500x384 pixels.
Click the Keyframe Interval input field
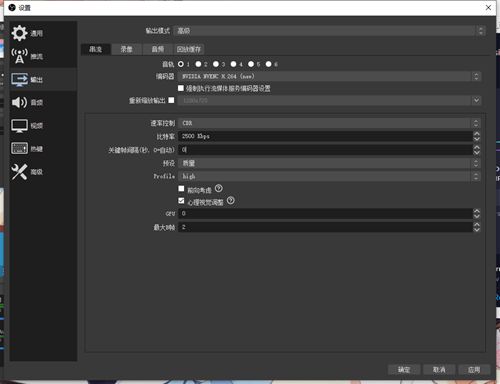pyautogui.click(x=325, y=150)
